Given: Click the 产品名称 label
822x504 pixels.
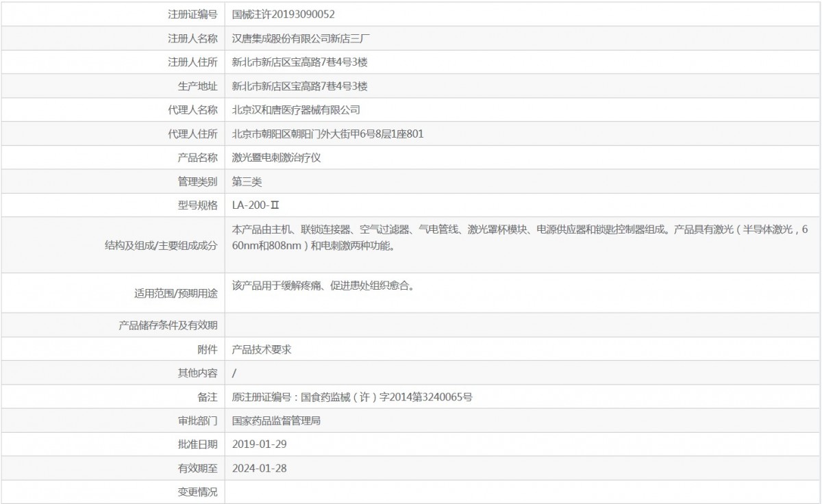Looking at the screenshot, I should [198, 157].
